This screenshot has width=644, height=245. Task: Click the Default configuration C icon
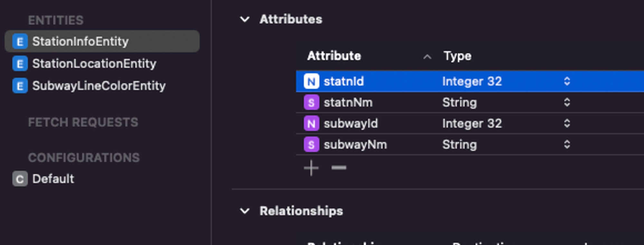pyautogui.click(x=20, y=179)
